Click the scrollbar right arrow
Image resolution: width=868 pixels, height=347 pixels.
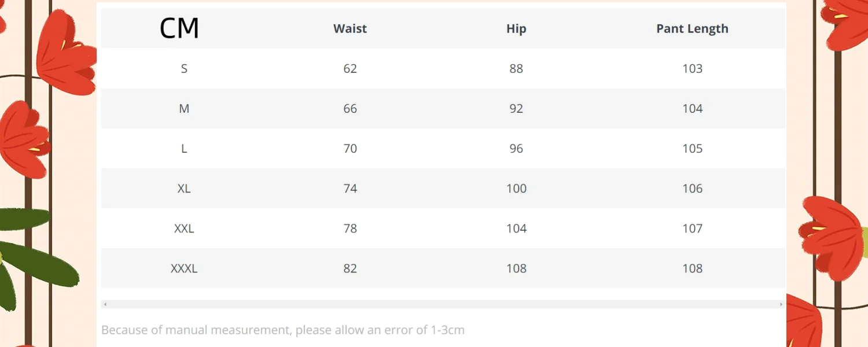point(781,304)
